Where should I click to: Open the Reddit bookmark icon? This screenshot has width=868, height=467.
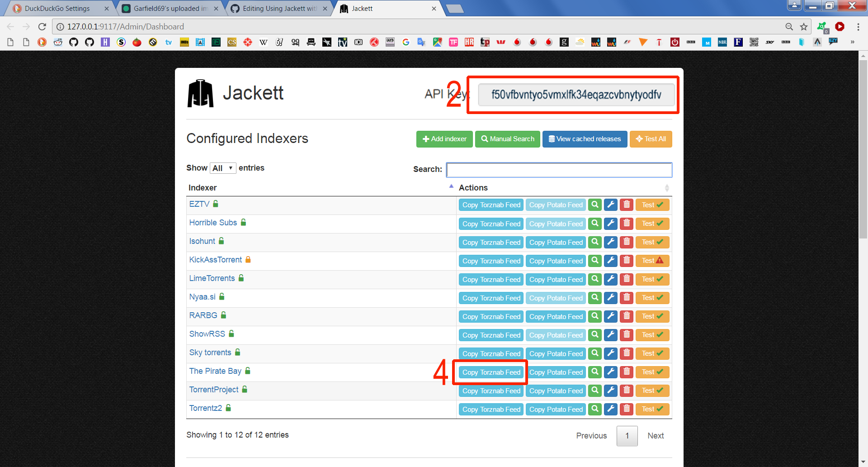tap(58, 42)
